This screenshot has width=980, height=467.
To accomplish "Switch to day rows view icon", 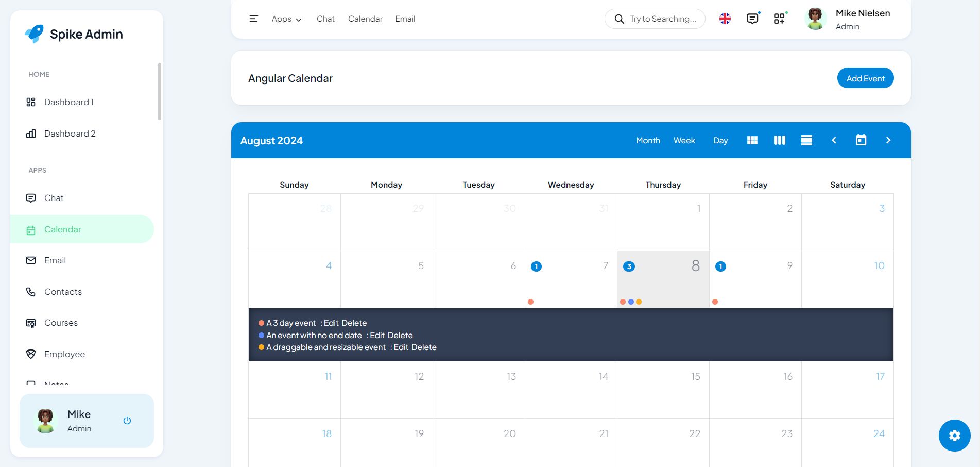I will click(x=806, y=140).
